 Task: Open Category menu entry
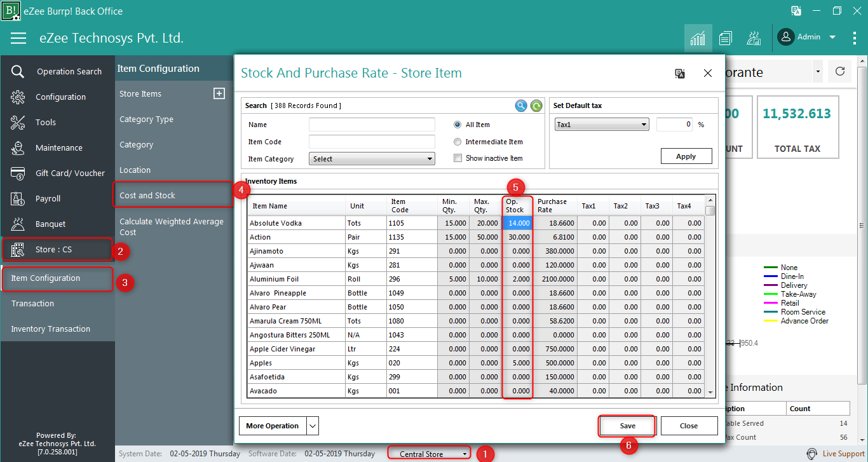point(137,144)
